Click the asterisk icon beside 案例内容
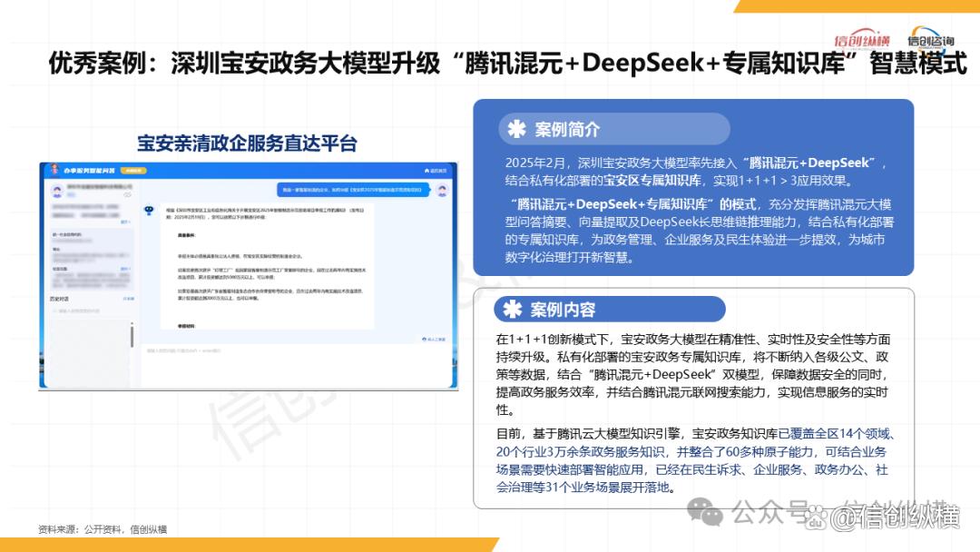The width and height of the screenshot is (980, 552). point(513,309)
